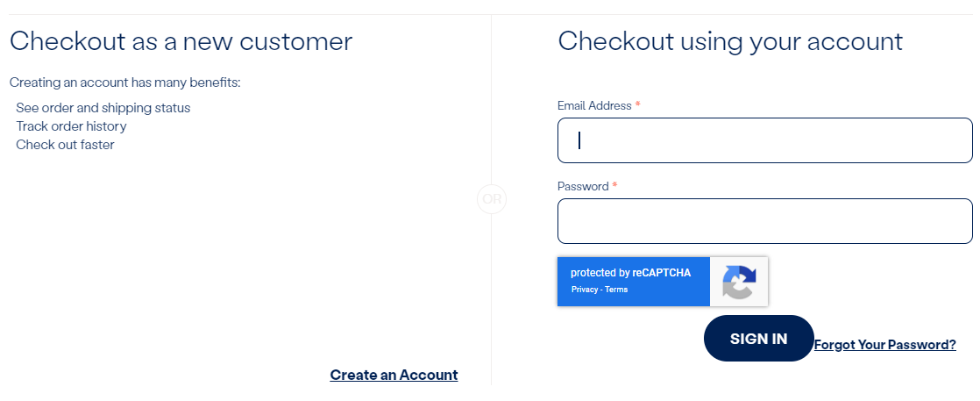Open the reCAPTCHA Privacy link
Image resolution: width=980 pixels, height=401 pixels.
[x=585, y=290]
